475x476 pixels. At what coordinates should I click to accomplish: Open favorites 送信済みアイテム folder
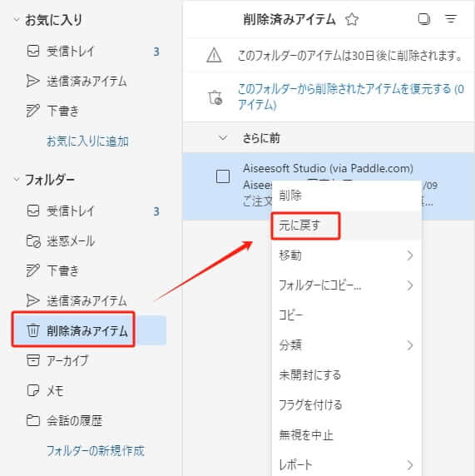(87, 81)
